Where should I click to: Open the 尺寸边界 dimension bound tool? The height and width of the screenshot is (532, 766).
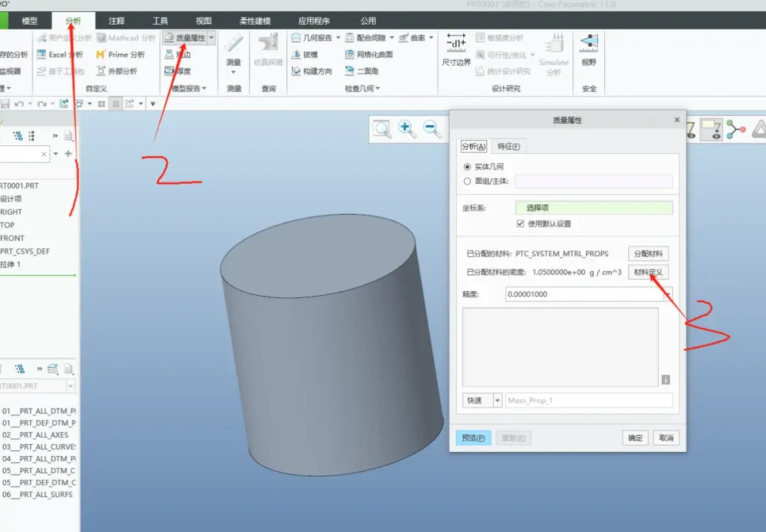pyautogui.click(x=456, y=50)
